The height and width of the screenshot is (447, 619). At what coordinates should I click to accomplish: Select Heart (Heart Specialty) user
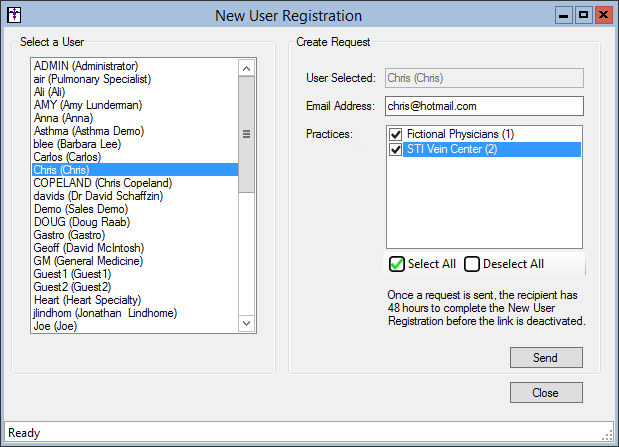[87, 300]
